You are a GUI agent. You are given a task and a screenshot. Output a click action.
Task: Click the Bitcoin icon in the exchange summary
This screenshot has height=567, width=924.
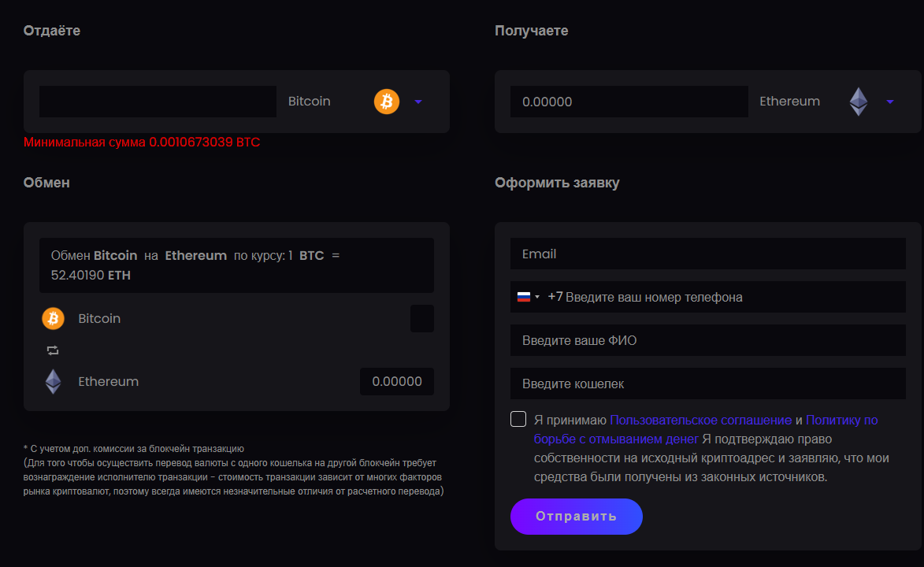click(x=53, y=319)
